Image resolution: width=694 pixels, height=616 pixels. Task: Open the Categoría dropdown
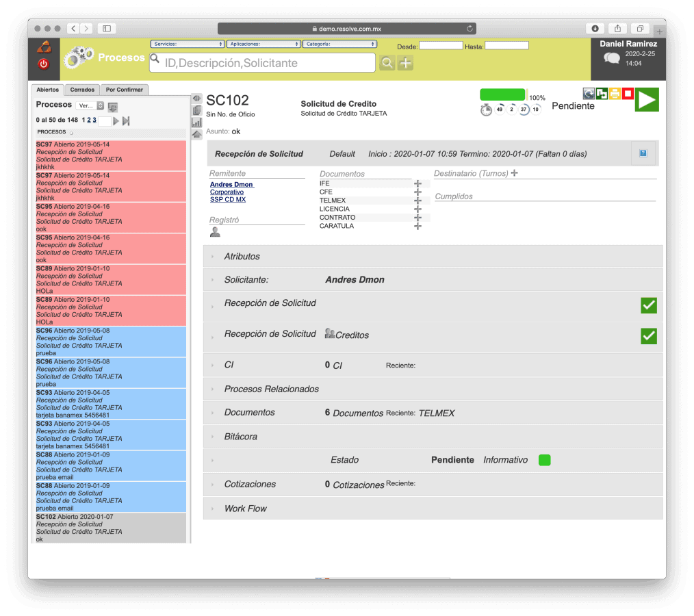point(339,44)
